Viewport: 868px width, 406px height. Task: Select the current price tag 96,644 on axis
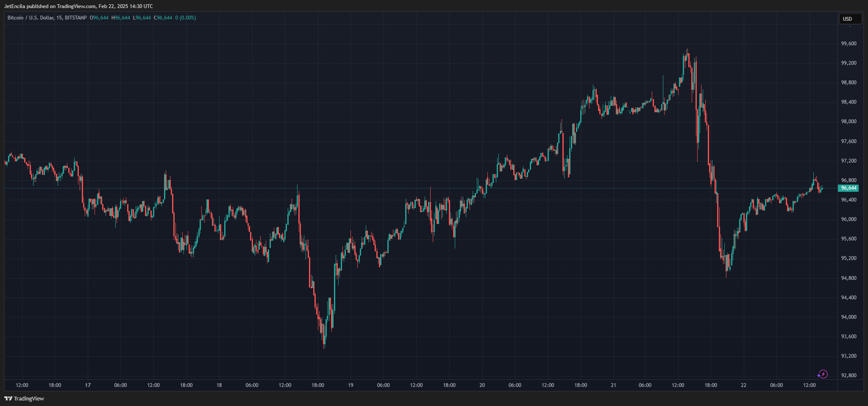coord(849,188)
